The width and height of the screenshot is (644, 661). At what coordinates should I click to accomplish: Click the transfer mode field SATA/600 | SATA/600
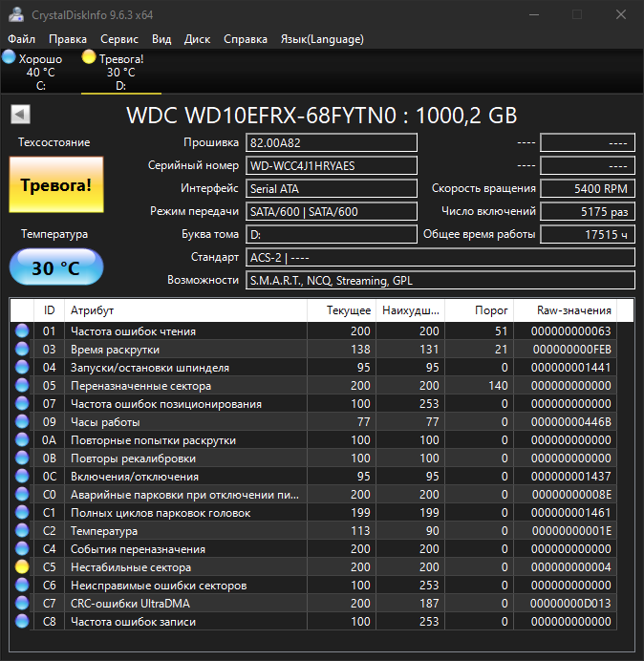[332, 211]
